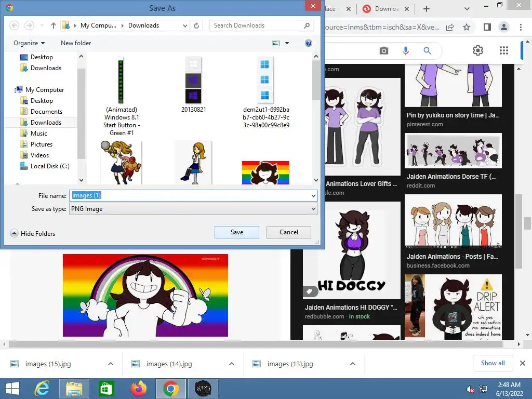Open images (14).jpg in downloads bar
This screenshot has height=399, width=532.
(169, 364)
